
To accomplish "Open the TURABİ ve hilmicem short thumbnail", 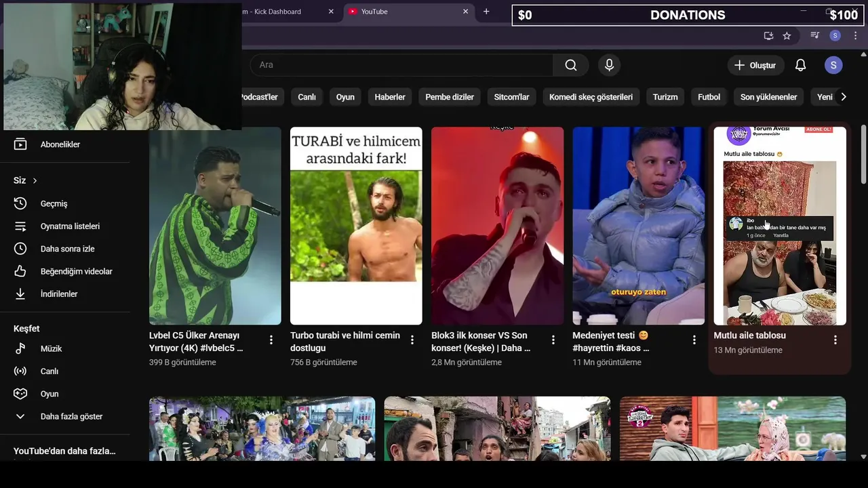I will tap(356, 226).
